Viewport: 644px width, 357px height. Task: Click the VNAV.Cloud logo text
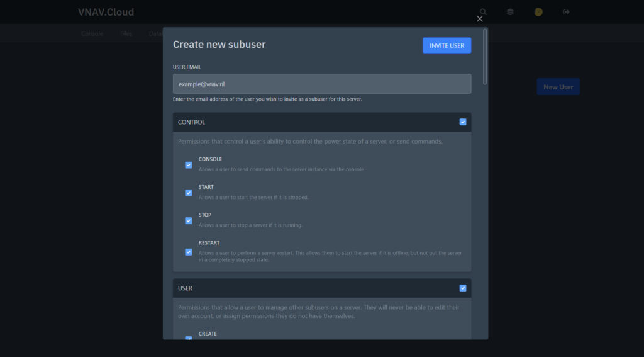point(106,12)
